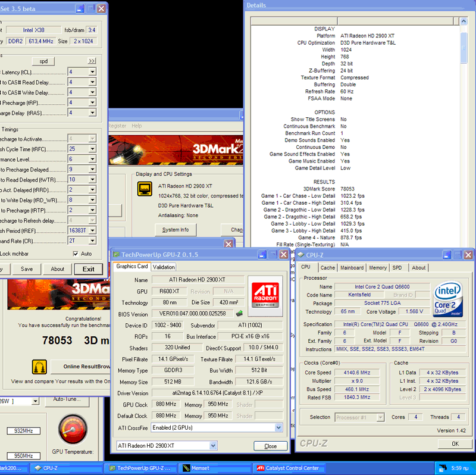Image resolution: width=476 pixels, height=475 pixels.
Task: Click the TechPowerUp GPU-Z taskbar button
Action: [140, 468]
